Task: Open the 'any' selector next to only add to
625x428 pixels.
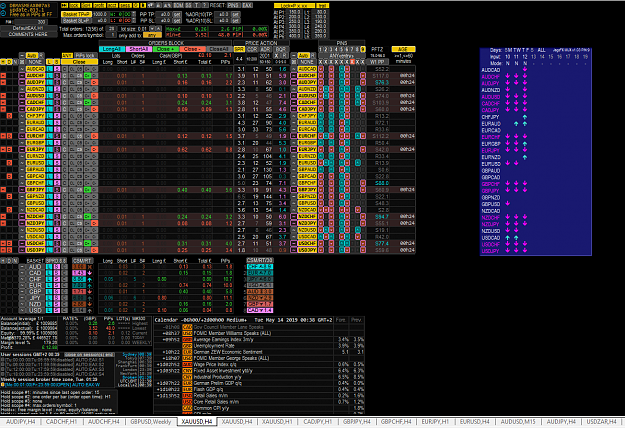Action: click(152, 35)
